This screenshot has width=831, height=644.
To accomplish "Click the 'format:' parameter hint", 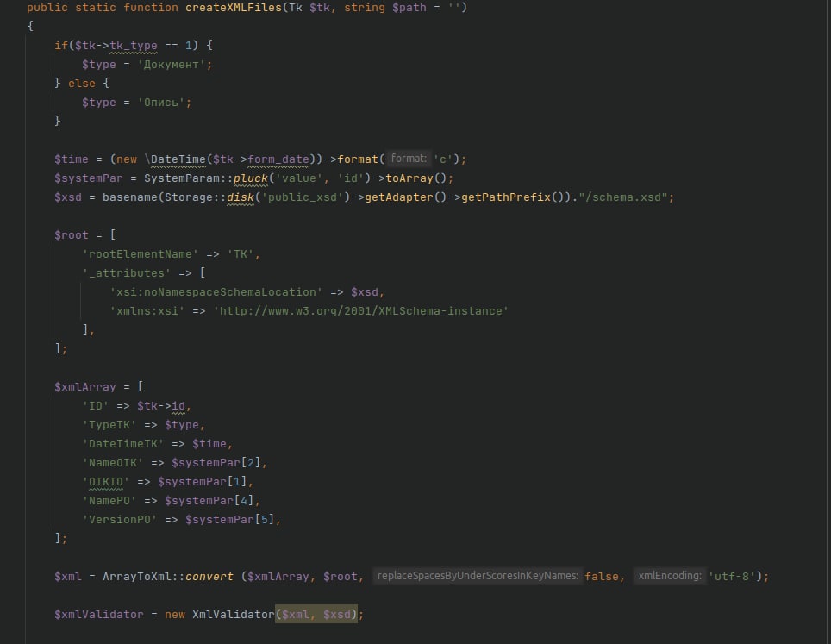I will [x=408, y=159].
